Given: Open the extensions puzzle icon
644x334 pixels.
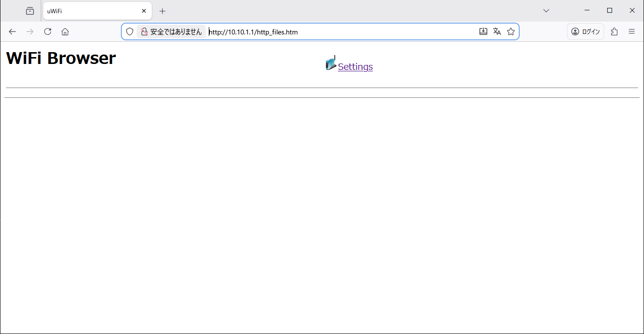Looking at the screenshot, I should pyautogui.click(x=614, y=31).
